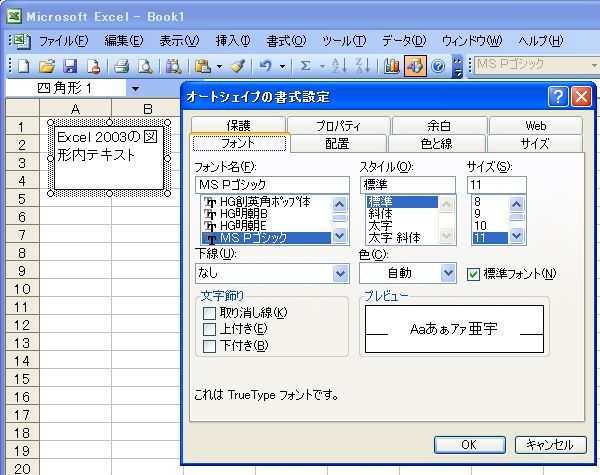This screenshot has height=475, width=600.
Task: Open Excel Help question mark icon
Action: tap(438, 66)
